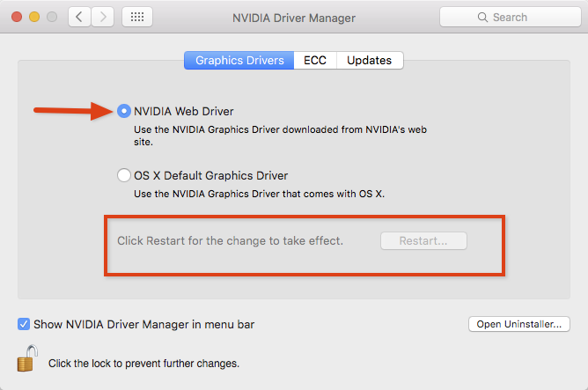Viewport: 588px width, 390px height.
Task: Minimize window with yellow button
Action: pyautogui.click(x=34, y=17)
